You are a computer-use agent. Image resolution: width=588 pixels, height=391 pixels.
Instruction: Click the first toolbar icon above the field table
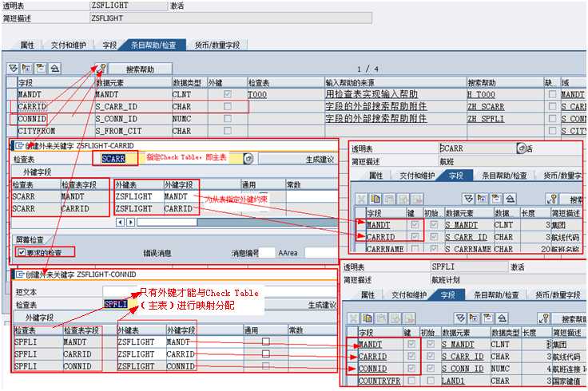(14, 69)
